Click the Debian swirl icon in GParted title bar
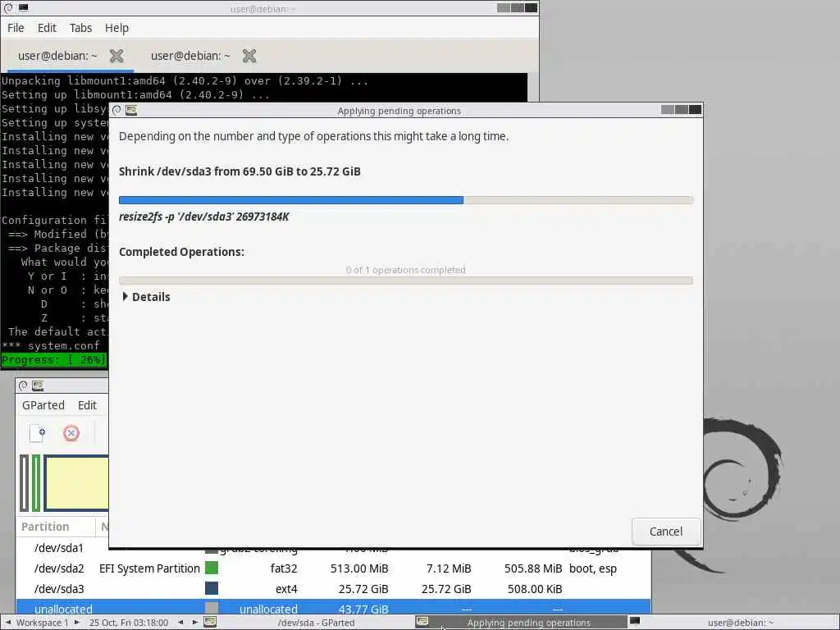The width and height of the screenshot is (840, 630). pyautogui.click(x=23, y=386)
